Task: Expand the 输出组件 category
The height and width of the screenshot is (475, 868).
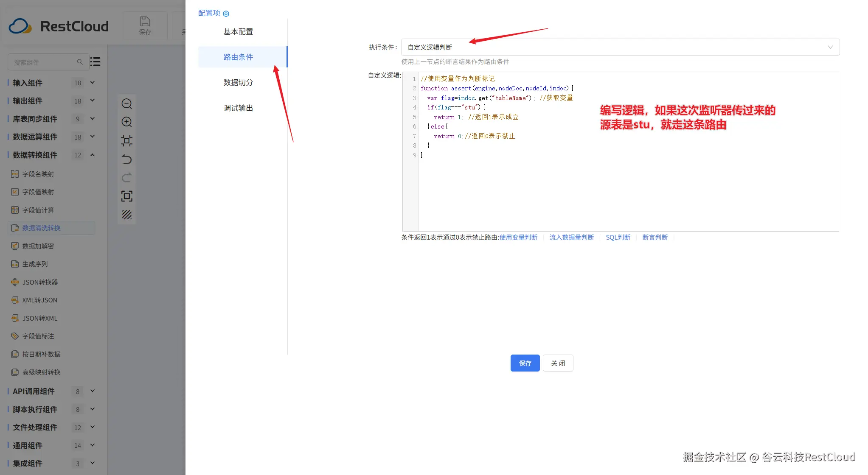Action: [x=93, y=101]
